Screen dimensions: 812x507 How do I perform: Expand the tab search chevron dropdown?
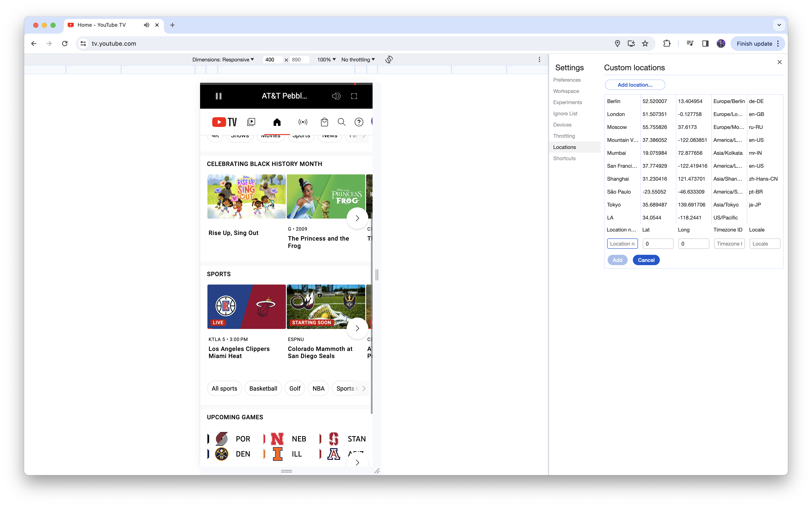point(779,25)
